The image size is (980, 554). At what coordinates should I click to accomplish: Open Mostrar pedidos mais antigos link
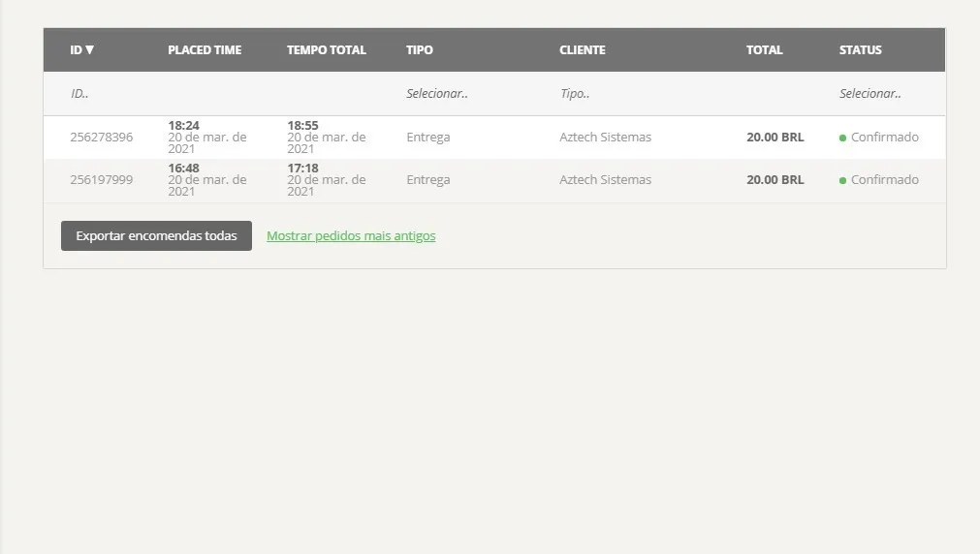[x=351, y=236]
